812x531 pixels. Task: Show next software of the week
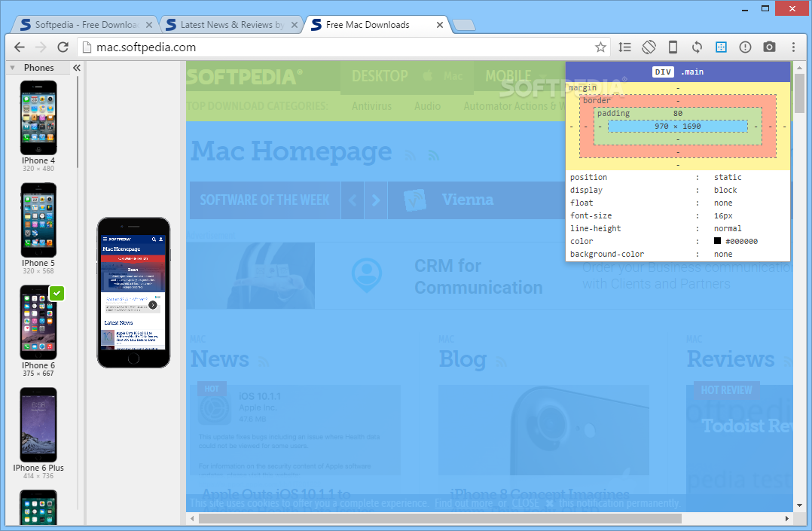(376, 200)
